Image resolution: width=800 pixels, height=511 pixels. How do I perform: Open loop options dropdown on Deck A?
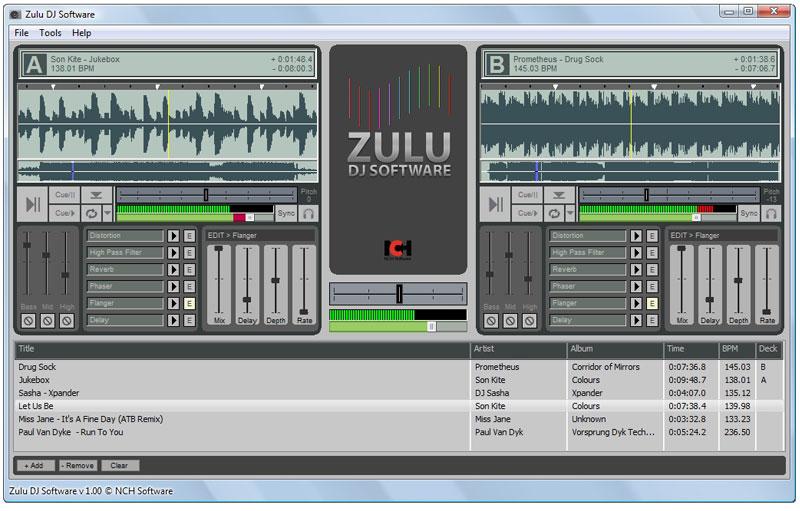107,213
